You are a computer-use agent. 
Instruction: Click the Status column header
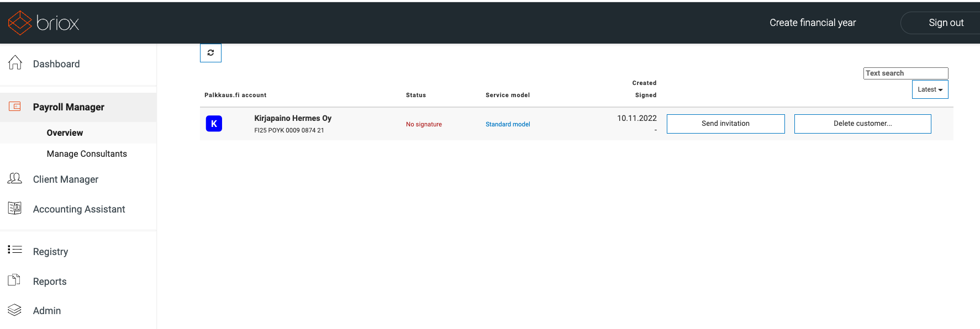click(x=416, y=95)
